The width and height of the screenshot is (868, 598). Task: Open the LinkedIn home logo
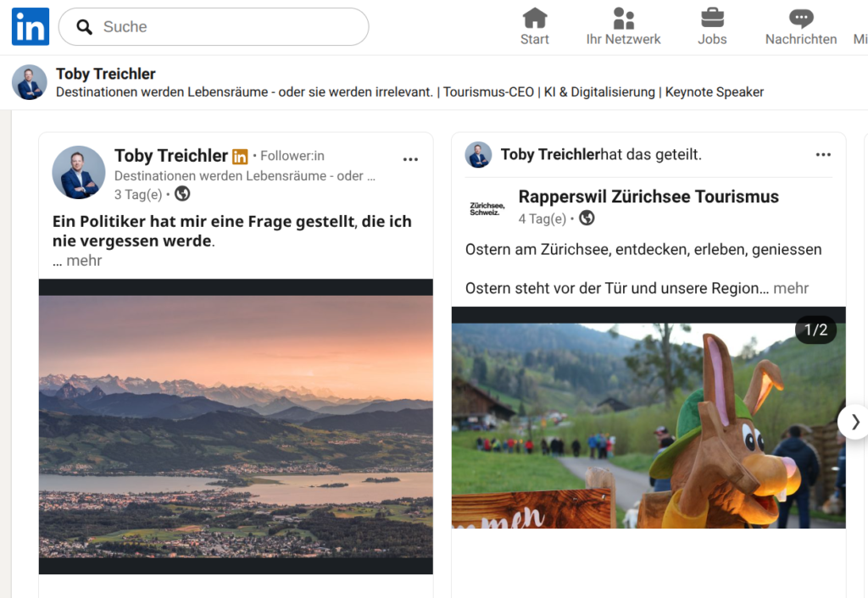[31, 26]
